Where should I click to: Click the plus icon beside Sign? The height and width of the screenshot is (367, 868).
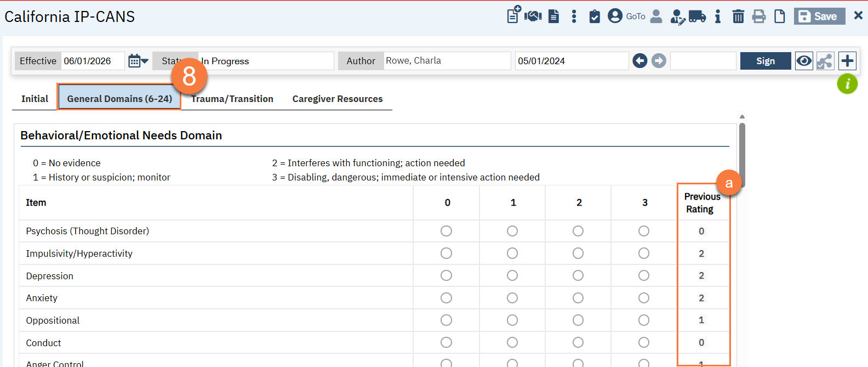(x=847, y=61)
